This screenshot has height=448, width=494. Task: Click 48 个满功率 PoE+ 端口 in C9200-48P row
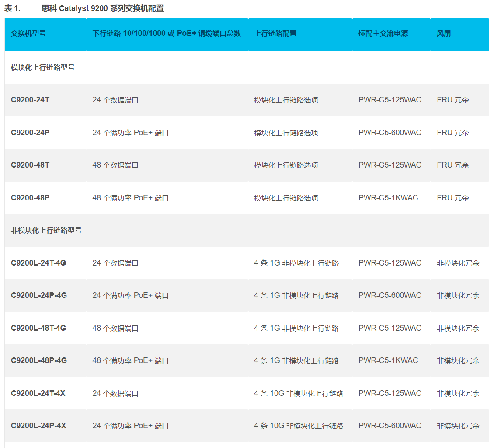[130, 198]
